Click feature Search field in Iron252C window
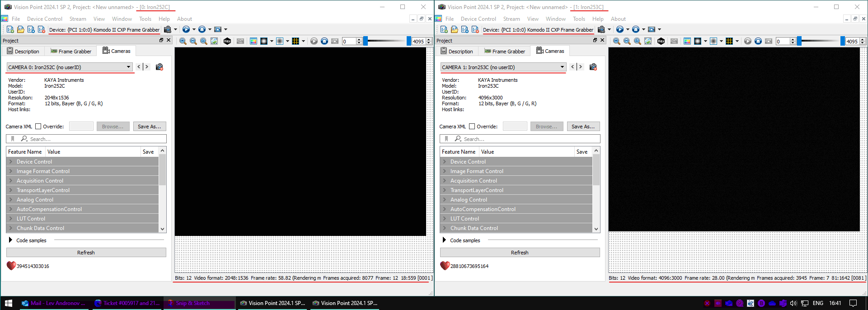This screenshot has height=310, width=868. point(86,139)
